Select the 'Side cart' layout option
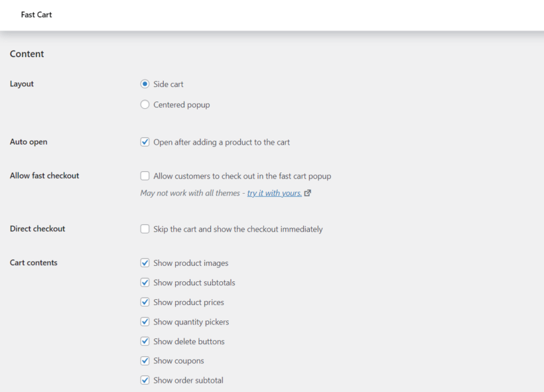 (x=145, y=84)
